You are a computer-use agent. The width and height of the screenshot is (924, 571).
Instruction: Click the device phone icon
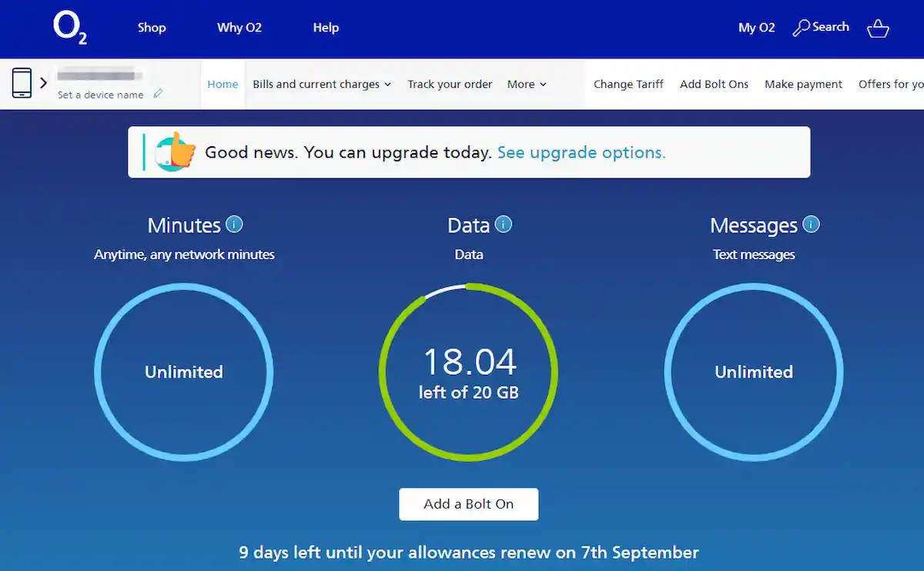coord(21,82)
